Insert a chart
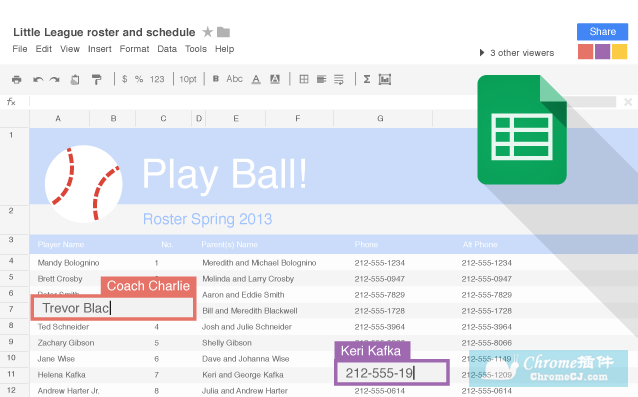 point(385,79)
